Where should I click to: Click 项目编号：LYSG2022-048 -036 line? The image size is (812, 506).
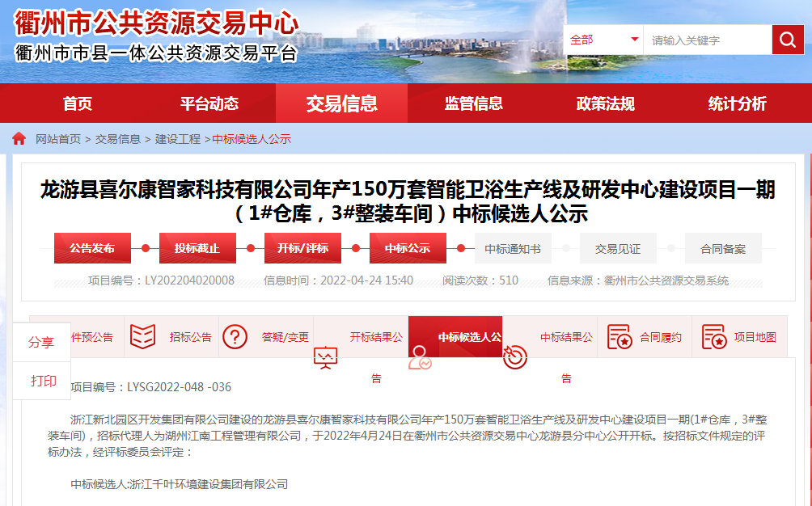pos(150,387)
